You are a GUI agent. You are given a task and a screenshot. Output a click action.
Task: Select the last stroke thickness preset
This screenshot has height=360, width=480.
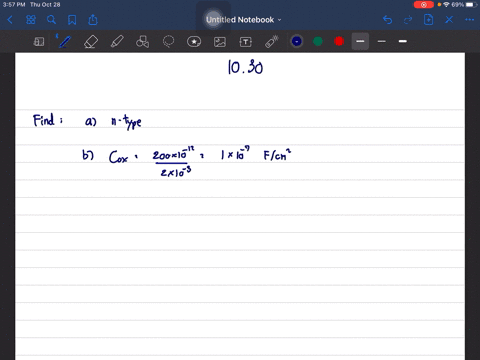[x=403, y=41]
